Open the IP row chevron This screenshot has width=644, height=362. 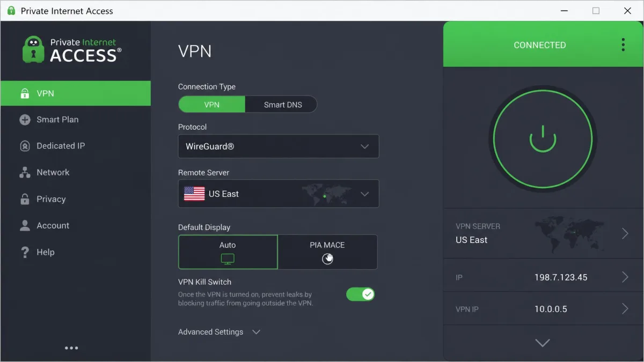coord(625,277)
